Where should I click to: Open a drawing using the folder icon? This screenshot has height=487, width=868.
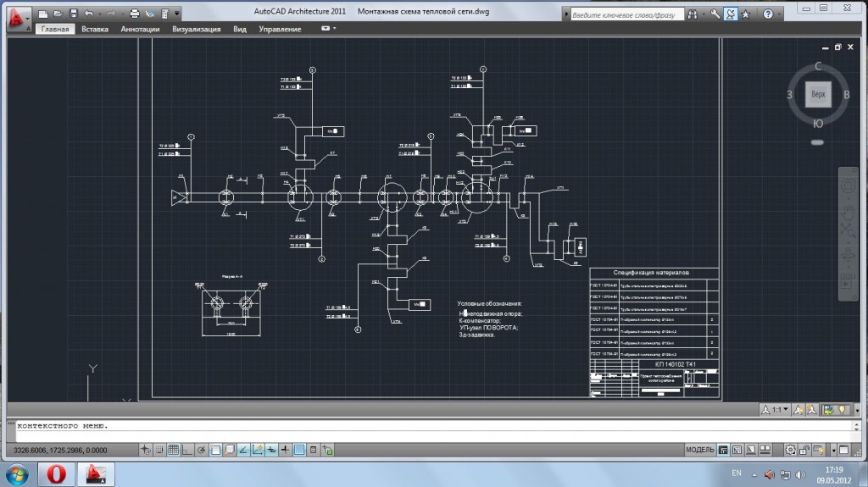click(58, 14)
